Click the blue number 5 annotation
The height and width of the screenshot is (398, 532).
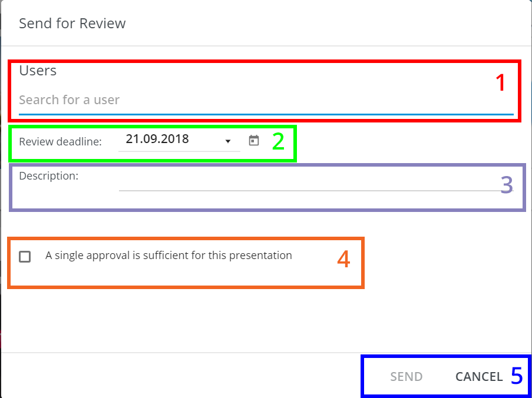(x=517, y=376)
